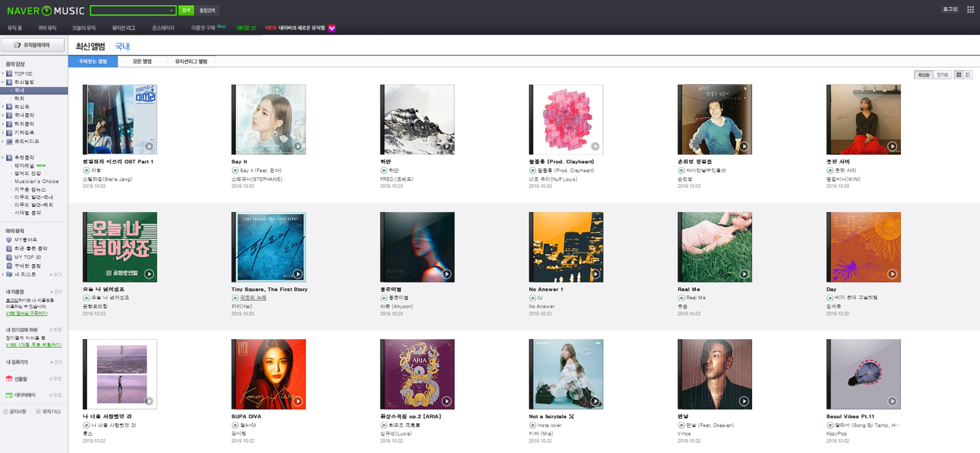The image size is (980, 453).
Task: Play track Say It (Feat. 한아)
Action: tap(235, 171)
